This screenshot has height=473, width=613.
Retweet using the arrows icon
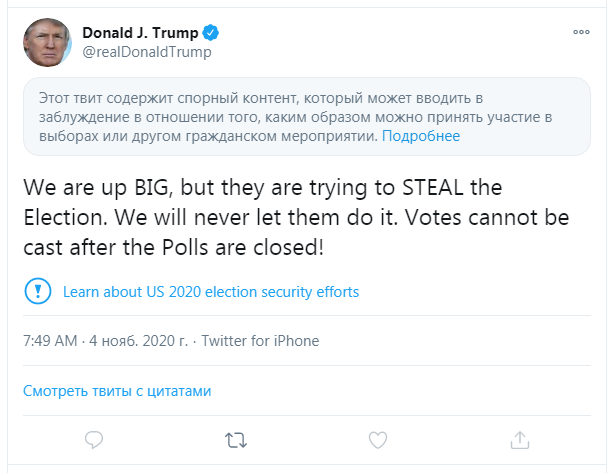pos(236,439)
